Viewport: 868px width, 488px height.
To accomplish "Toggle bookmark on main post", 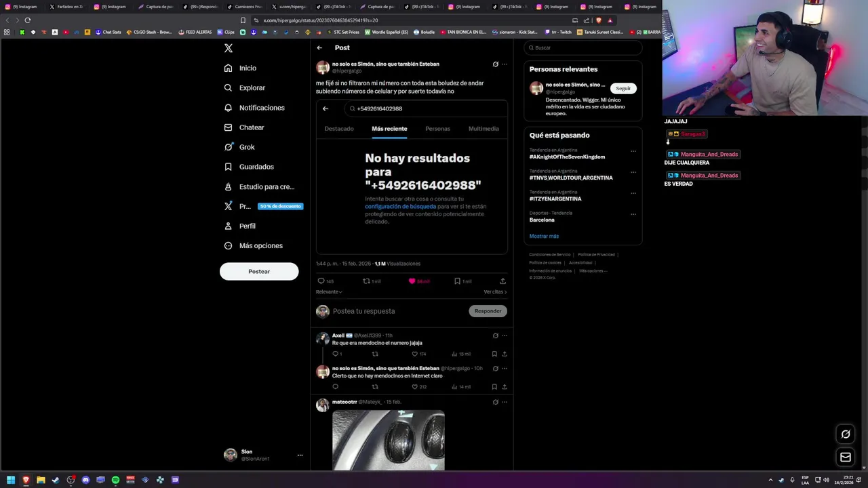I will (462, 281).
